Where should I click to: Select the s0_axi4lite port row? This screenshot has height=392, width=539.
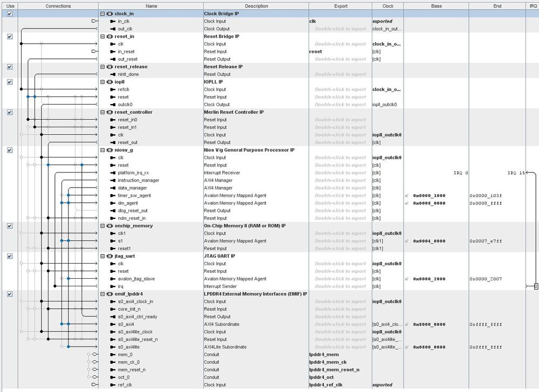coord(271,347)
